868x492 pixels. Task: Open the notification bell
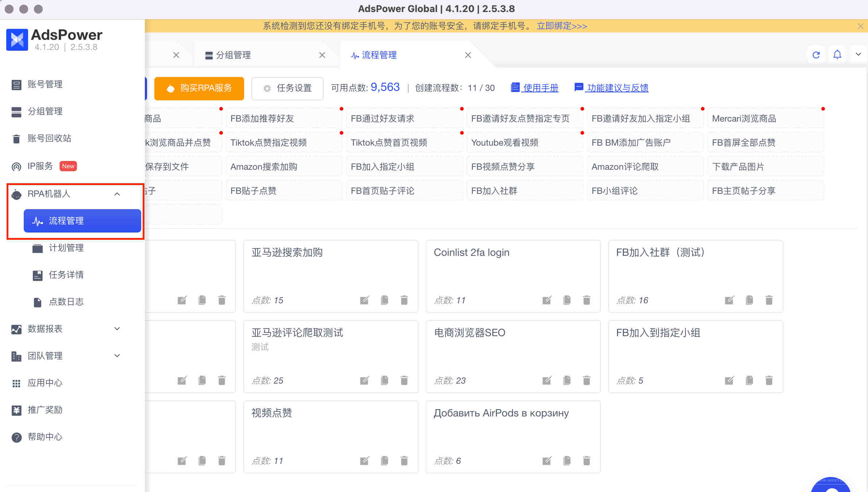coord(837,55)
